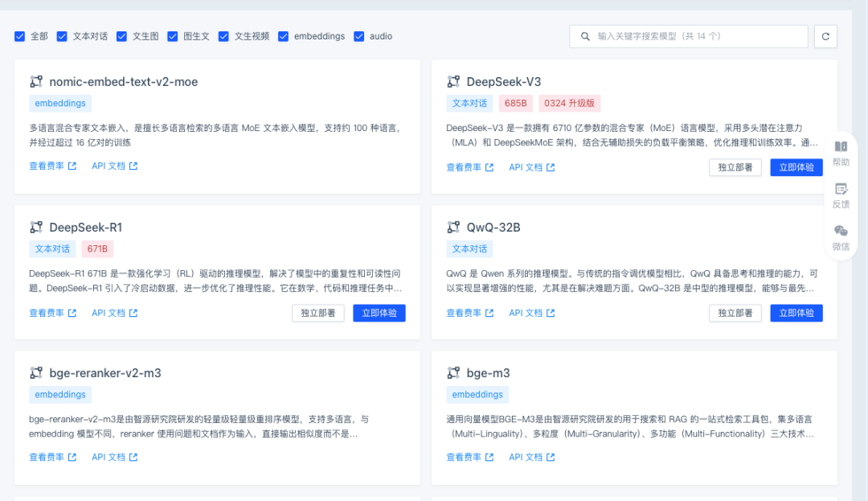This screenshot has width=868, height=501.
Task: Click the embeddings tag on bge-reranker-v2-m3
Action: (60, 395)
